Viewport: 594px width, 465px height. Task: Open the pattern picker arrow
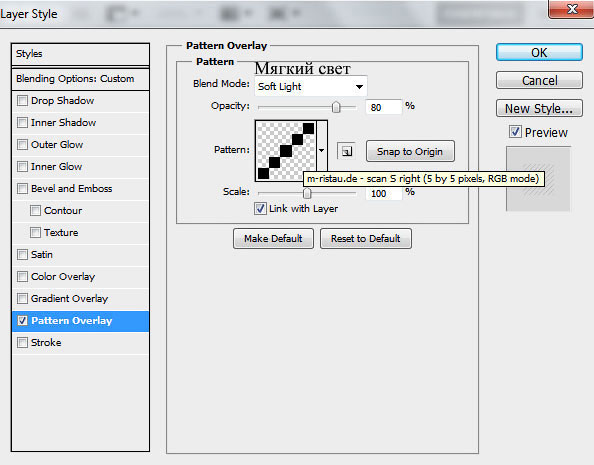click(x=322, y=150)
